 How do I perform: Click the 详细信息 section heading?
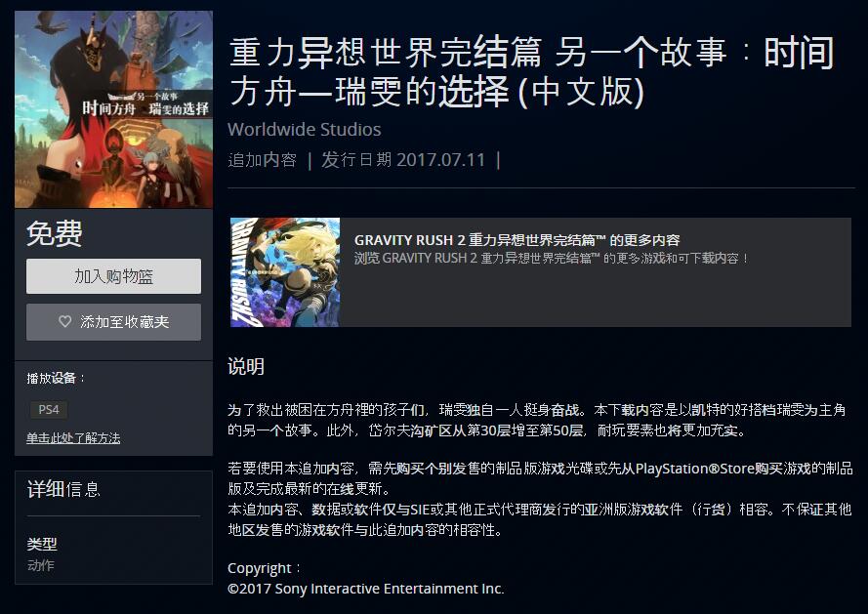pos(63,489)
